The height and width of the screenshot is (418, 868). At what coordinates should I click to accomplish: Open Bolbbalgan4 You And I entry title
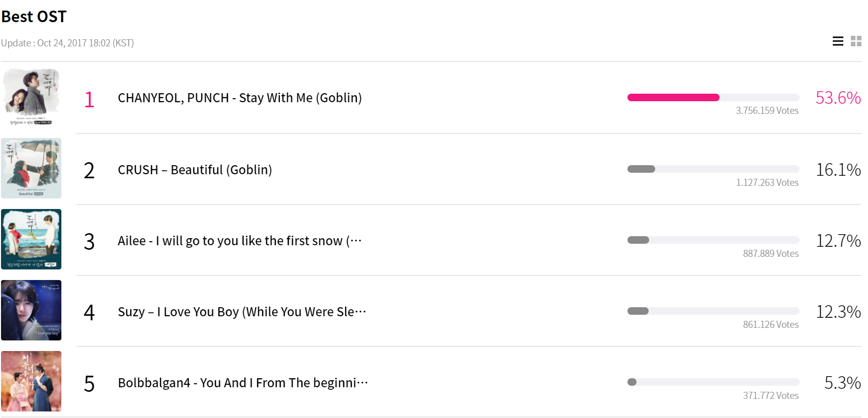pos(243,383)
